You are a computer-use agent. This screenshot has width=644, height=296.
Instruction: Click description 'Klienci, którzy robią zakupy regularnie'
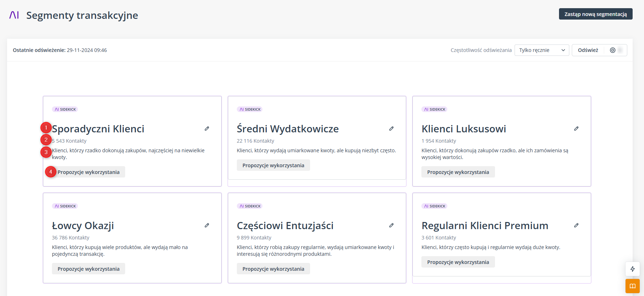tap(315, 250)
